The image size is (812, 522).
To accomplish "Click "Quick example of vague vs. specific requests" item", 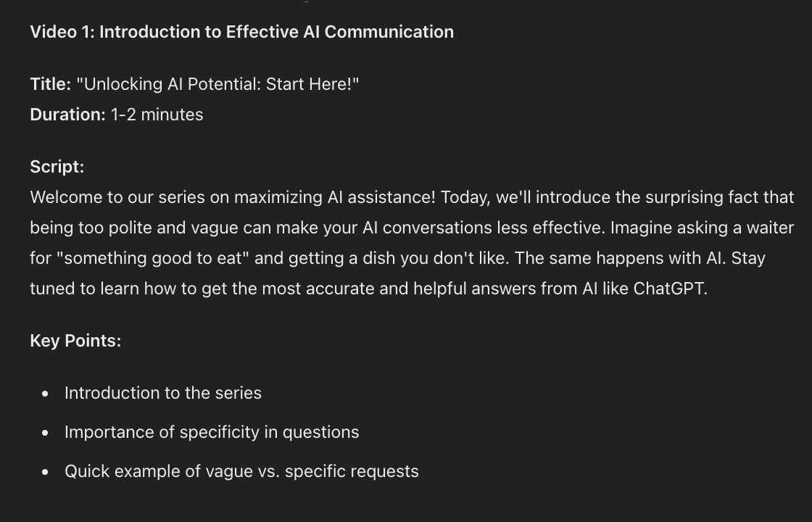I will tap(241, 471).
